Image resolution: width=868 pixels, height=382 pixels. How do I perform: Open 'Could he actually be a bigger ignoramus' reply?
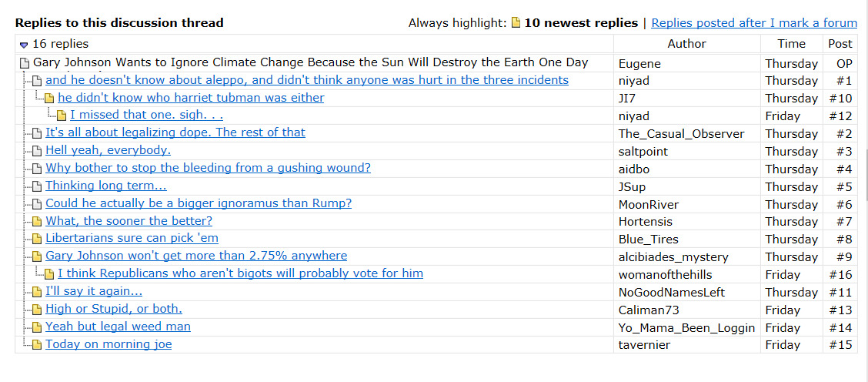coord(198,203)
